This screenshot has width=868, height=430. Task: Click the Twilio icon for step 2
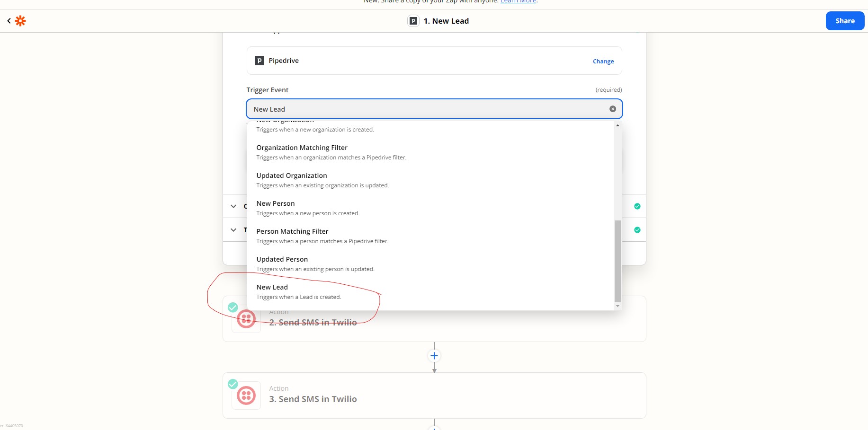click(246, 318)
